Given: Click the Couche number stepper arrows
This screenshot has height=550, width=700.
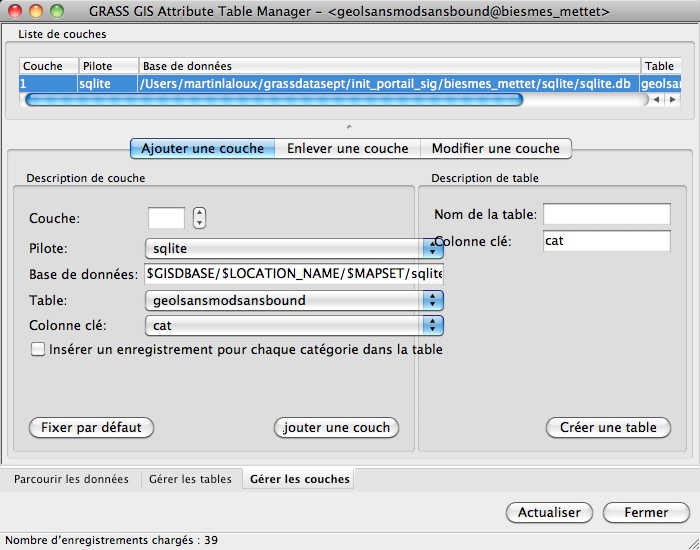Looking at the screenshot, I should 199,217.
